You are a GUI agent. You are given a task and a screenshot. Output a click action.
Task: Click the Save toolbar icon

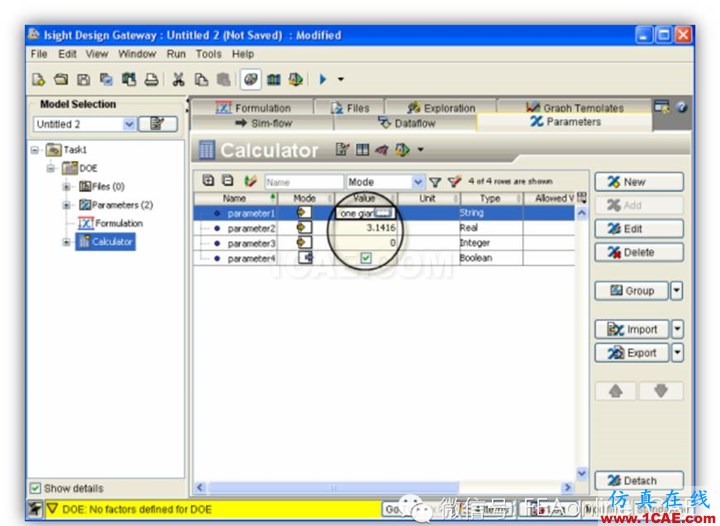coord(84,80)
